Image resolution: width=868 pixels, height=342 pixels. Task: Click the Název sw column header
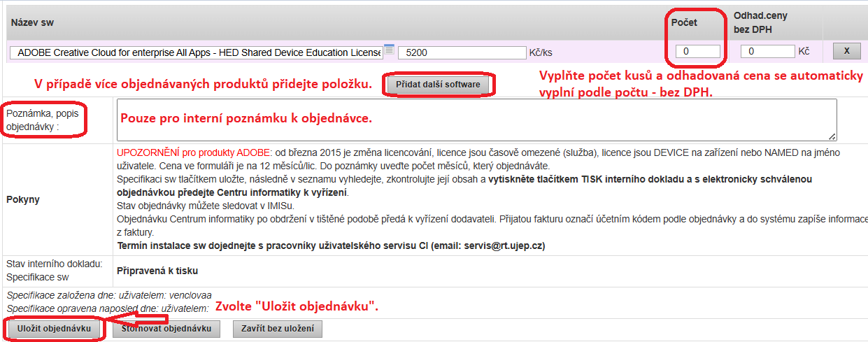click(32, 22)
